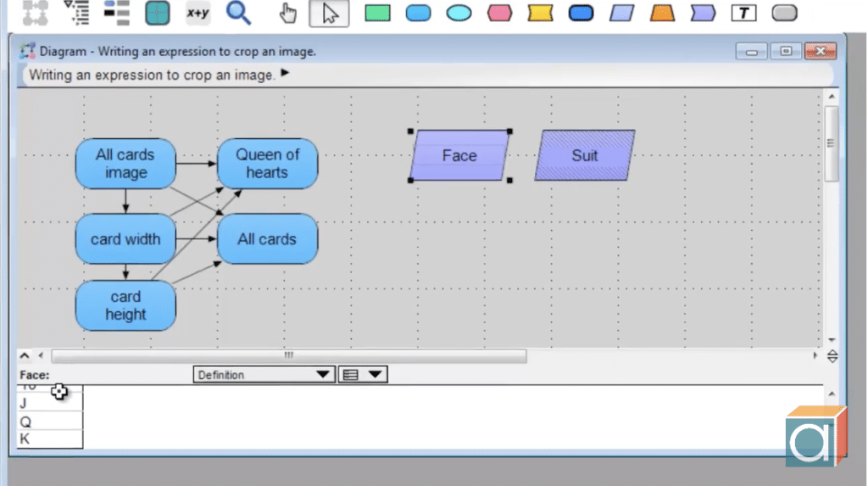Select the Text tool icon
This screenshot has height=486, width=868.
pos(743,13)
